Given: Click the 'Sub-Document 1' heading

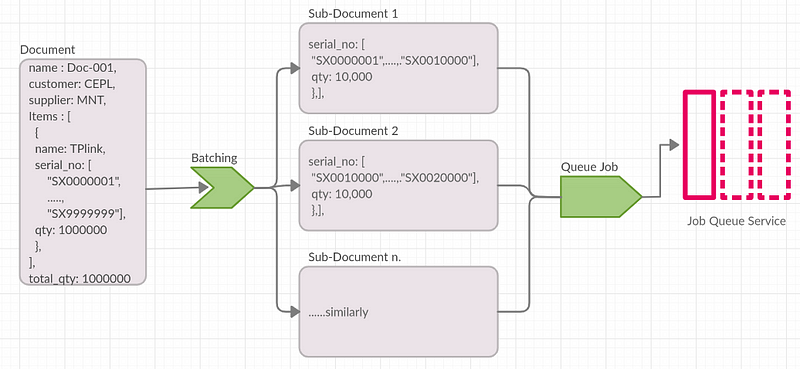Looking at the screenshot, I should [353, 14].
